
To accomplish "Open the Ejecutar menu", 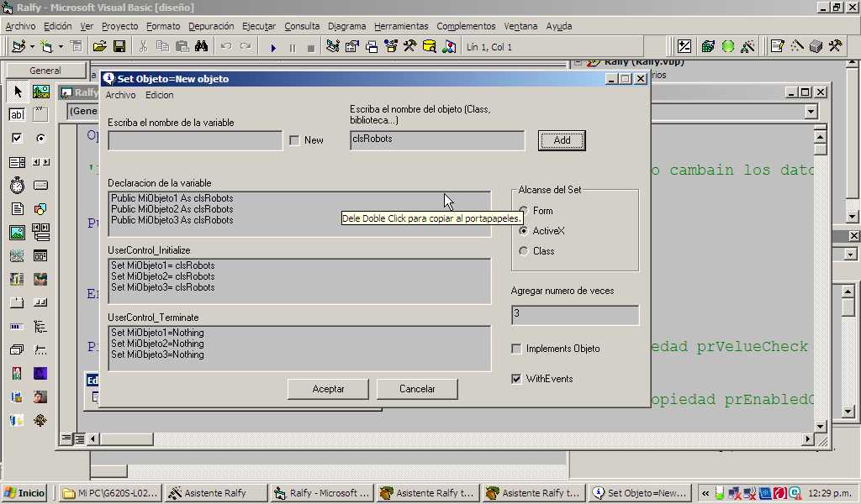I will (x=259, y=26).
